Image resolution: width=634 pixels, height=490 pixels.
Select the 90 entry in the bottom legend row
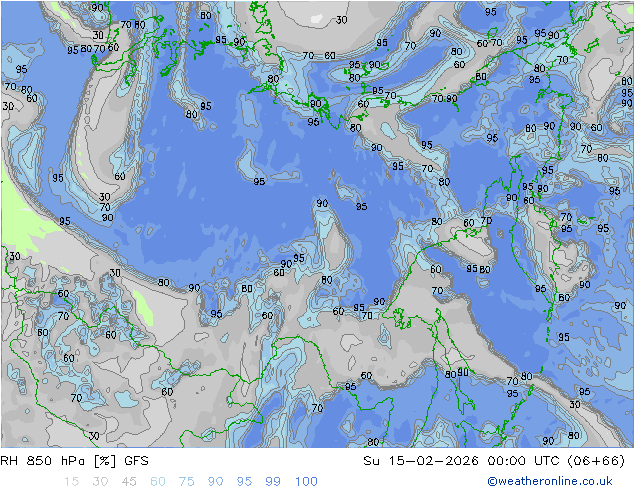215,481
